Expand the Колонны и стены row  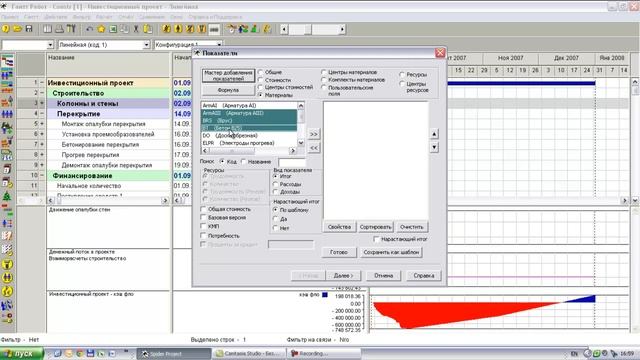click(42, 103)
